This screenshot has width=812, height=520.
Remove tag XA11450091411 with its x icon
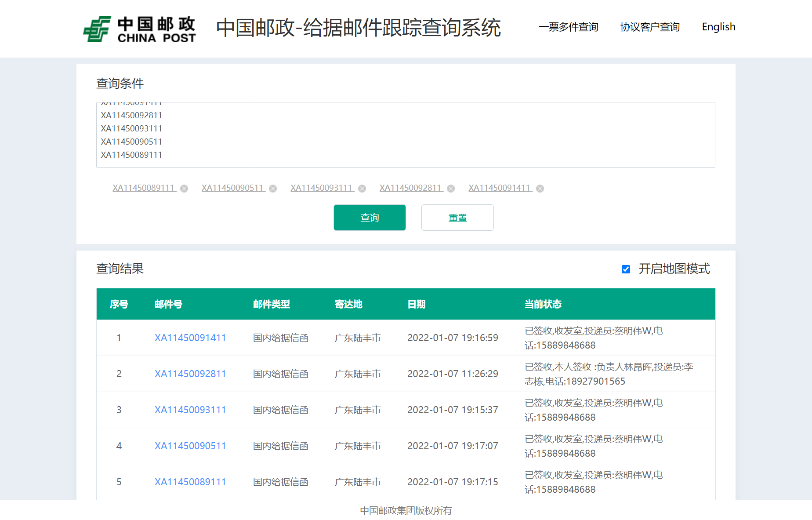click(540, 189)
